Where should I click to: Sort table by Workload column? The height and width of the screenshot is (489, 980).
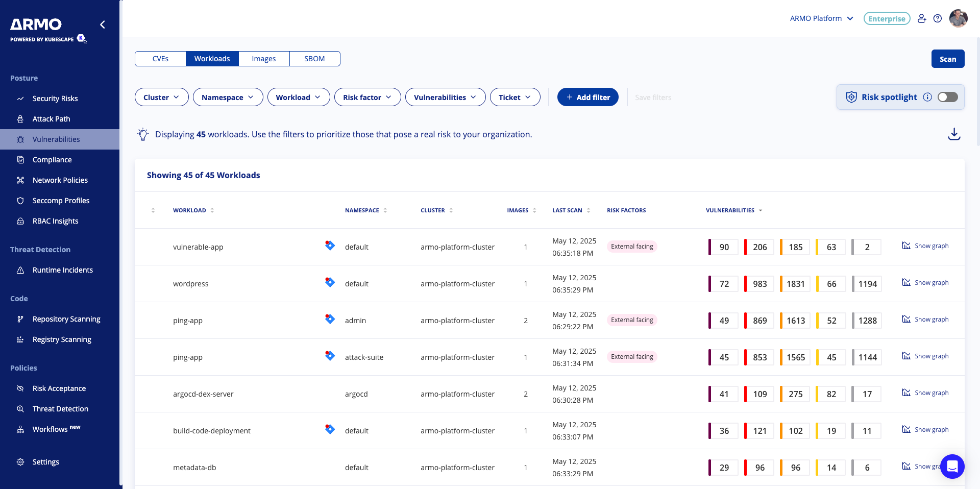pyautogui.click(x=193, y=210)
